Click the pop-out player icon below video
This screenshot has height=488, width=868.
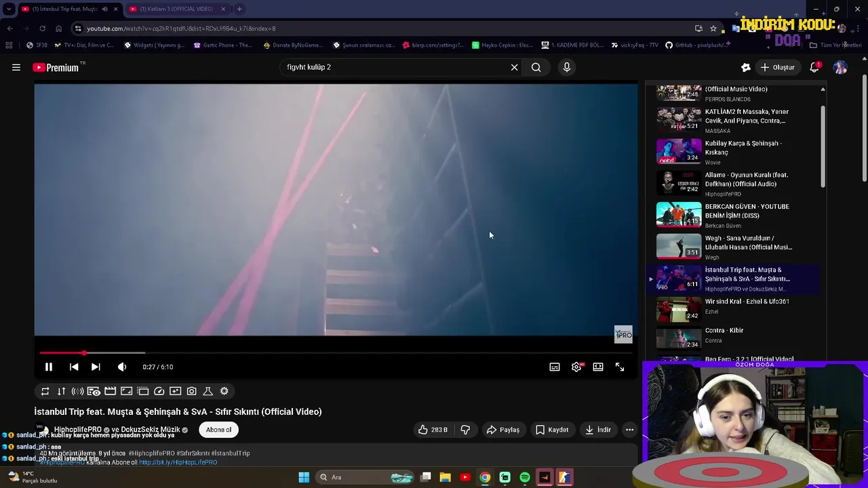pyautogui.click(x=142, y=391)
